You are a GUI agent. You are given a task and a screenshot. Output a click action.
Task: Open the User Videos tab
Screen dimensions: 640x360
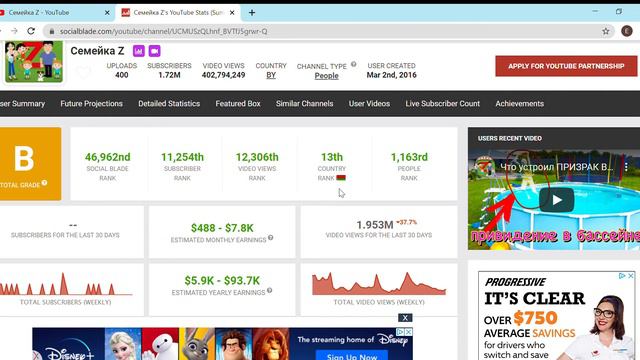[x=369, y=104]
